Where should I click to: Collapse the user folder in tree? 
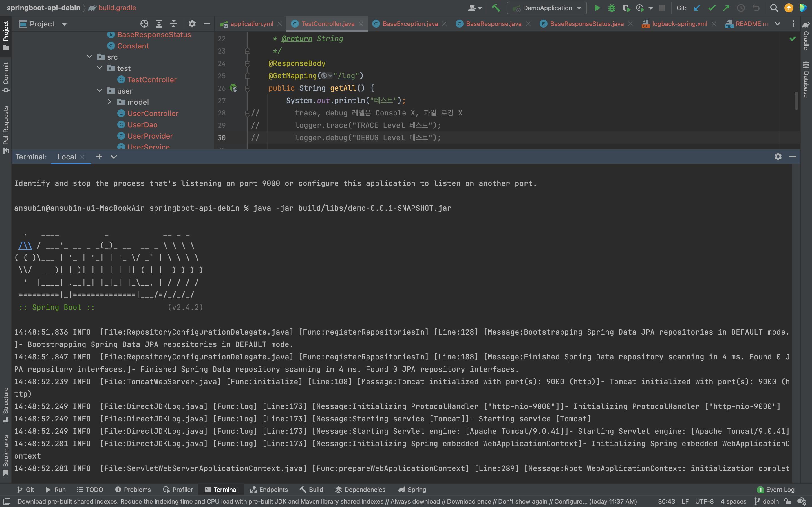99,90
